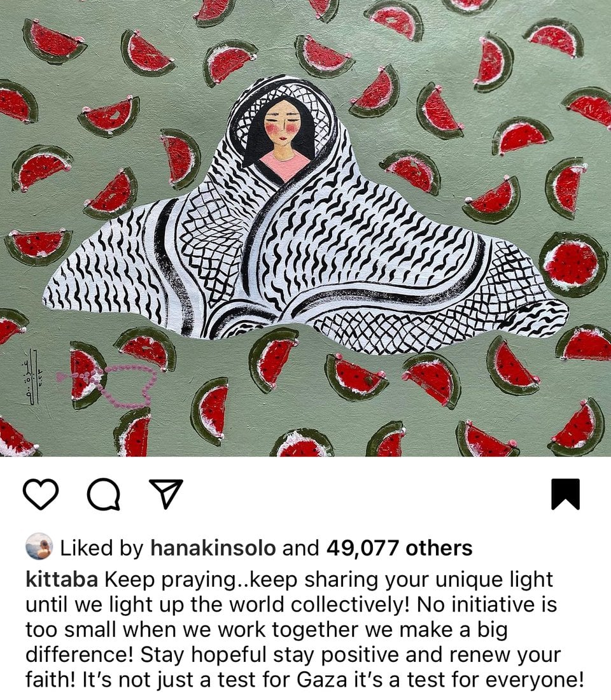The height and width of the screenshot is (700, 611).
Task: Click the artist's signature on the painting
Action: (30, 376)
